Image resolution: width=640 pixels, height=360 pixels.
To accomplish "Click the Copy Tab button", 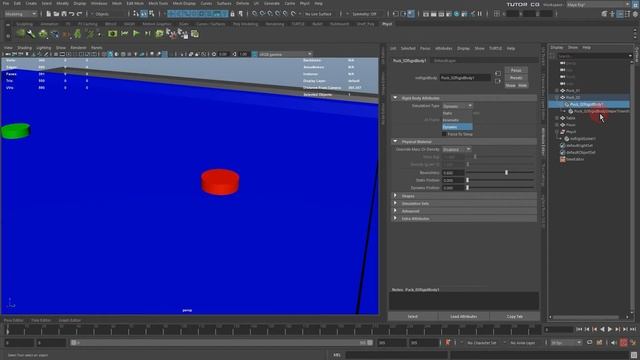I will [514, 316].
